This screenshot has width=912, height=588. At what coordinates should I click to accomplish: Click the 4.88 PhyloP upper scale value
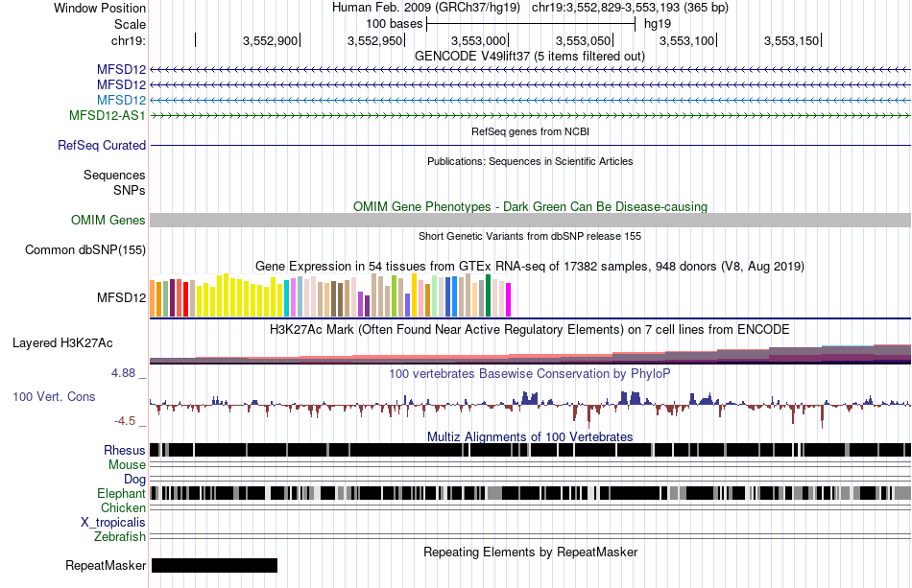[123, 373]
